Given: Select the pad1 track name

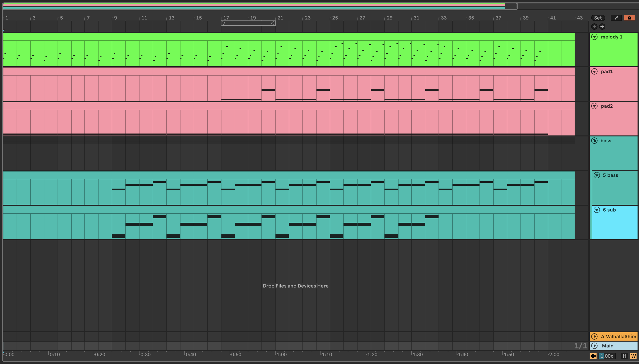Looking at the screenshot, I should click(607, 71).
